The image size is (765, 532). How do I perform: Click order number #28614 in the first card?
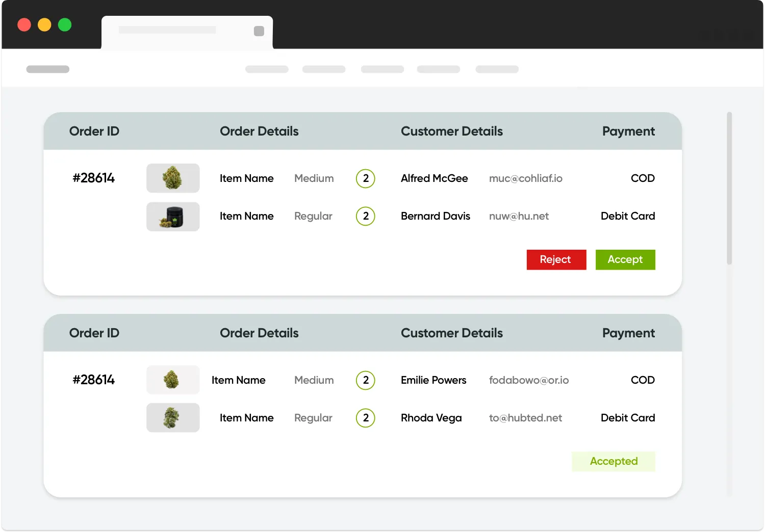[94, 178]
